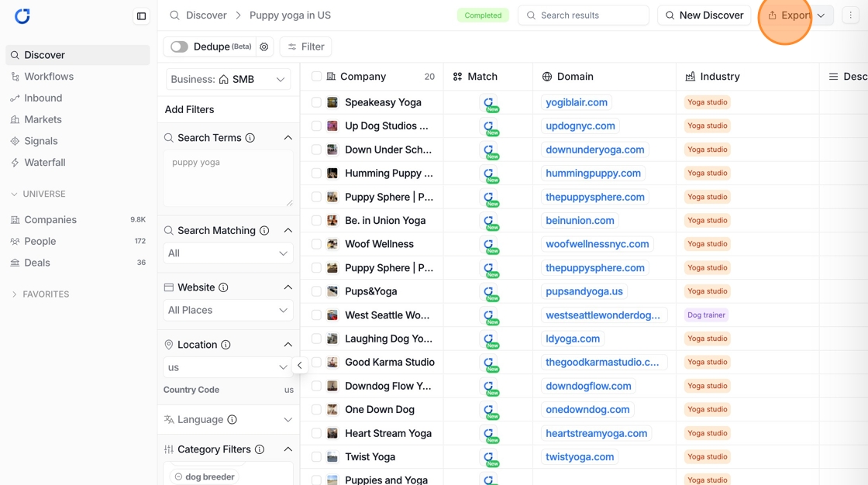Image resolution: width=868 pixels, height=485 pixels.
Task: Open Deals in the sidebar
Action: (x=77, y=263)
